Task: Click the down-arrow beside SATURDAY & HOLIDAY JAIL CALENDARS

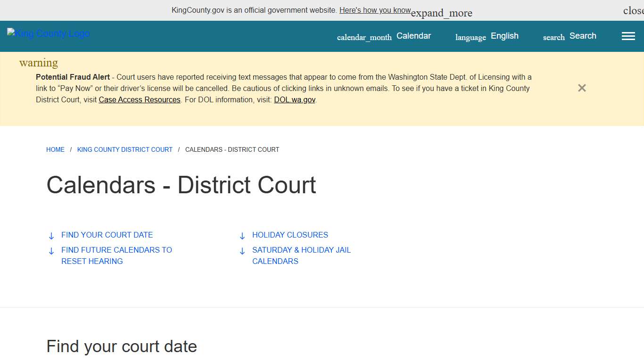Action: (242, 251)
